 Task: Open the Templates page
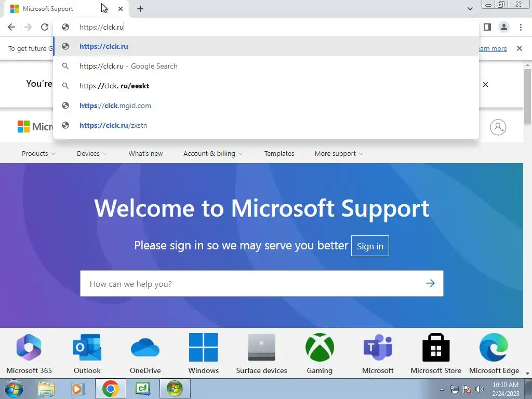(x=279, y=154)
